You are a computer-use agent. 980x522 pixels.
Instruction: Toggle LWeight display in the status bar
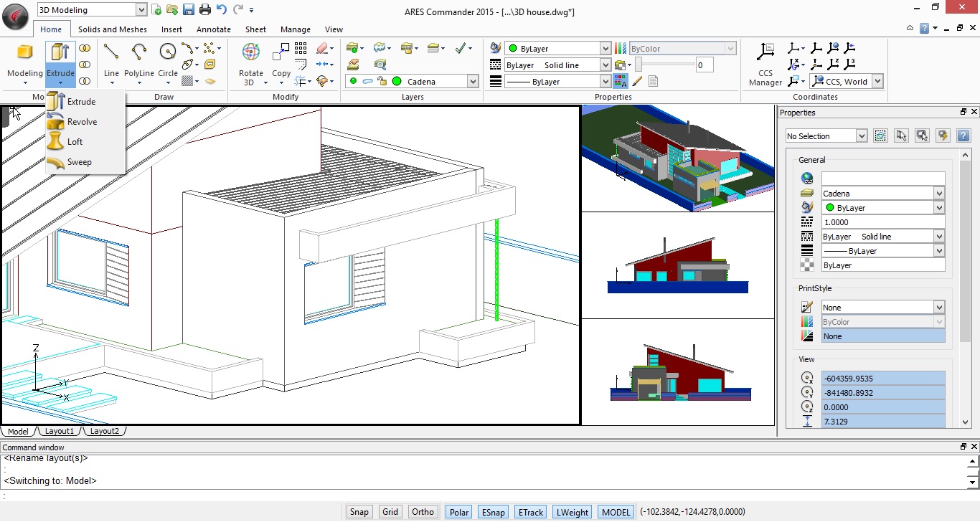pyautogui.click(x=572, y=511)
